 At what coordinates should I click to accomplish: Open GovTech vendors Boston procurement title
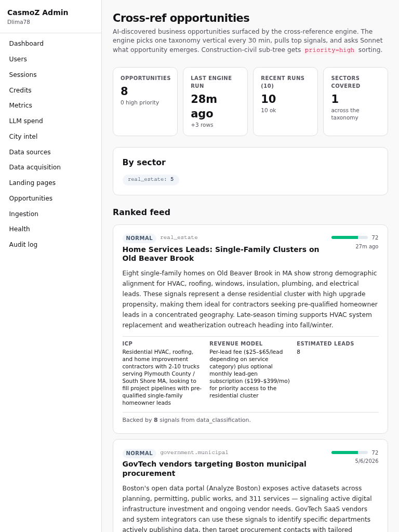coord(214,469)
